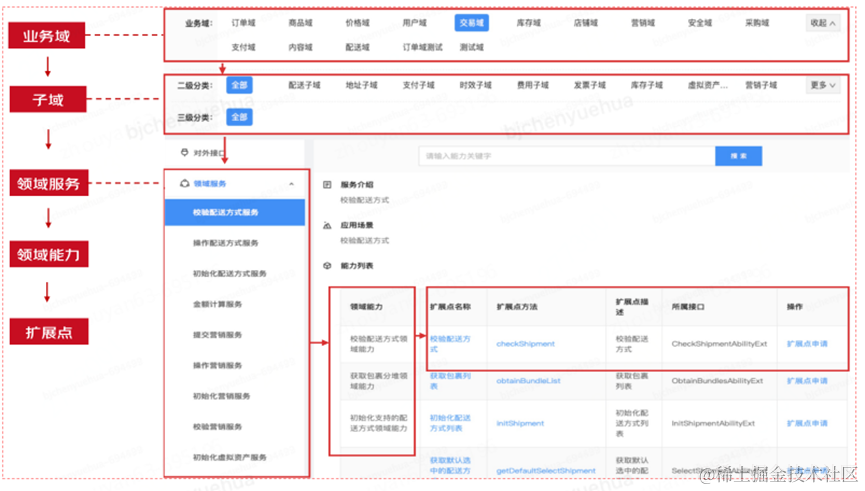Click the blue 搜索 button
Screen dimensions: 865x491
738,156
